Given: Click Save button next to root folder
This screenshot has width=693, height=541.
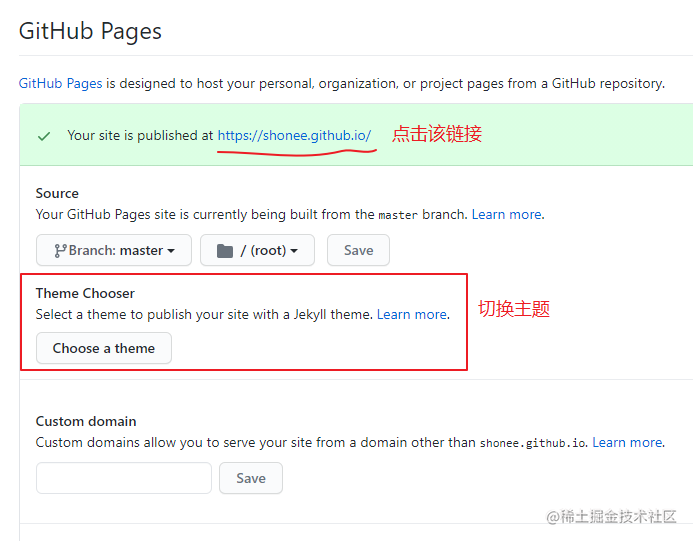Looking at the screenshot, I should [358, 250].
